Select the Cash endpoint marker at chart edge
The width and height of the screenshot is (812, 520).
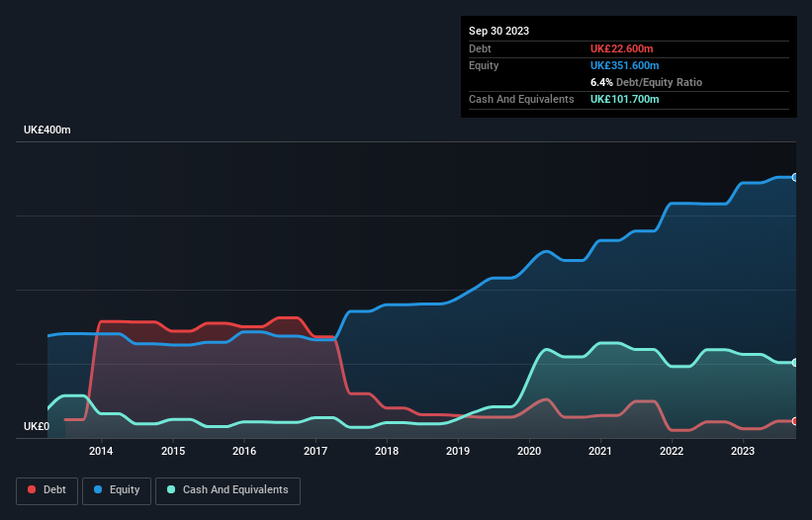click(795, 363)
